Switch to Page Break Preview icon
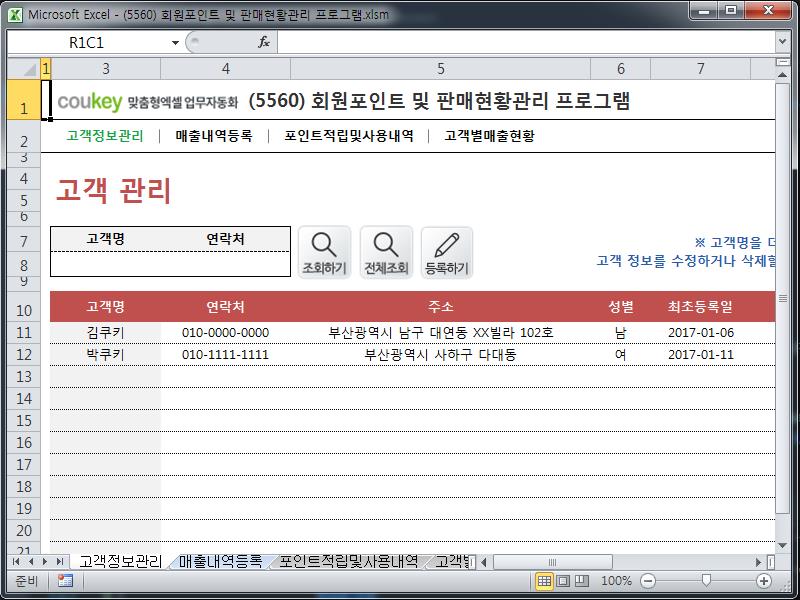 [x=582, y=581]
